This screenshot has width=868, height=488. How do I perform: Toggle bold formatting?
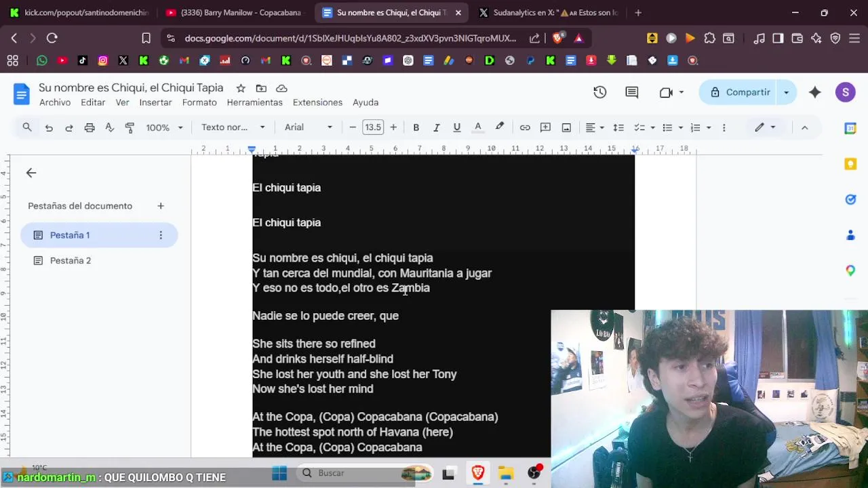coord(416,127)
